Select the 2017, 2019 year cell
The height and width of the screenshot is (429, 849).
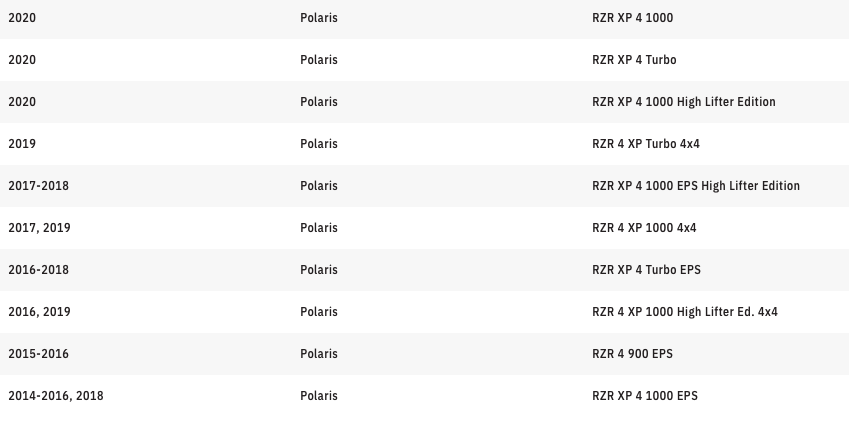[x=39, y=228]
